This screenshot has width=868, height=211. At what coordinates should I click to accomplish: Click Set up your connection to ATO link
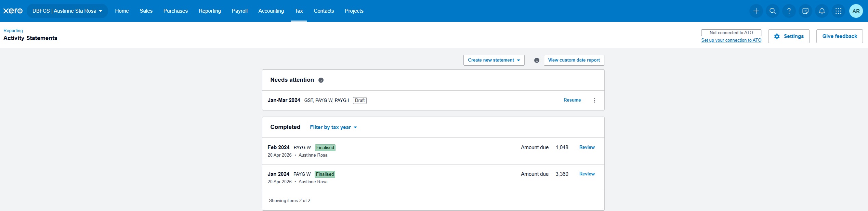coord(731,40)
